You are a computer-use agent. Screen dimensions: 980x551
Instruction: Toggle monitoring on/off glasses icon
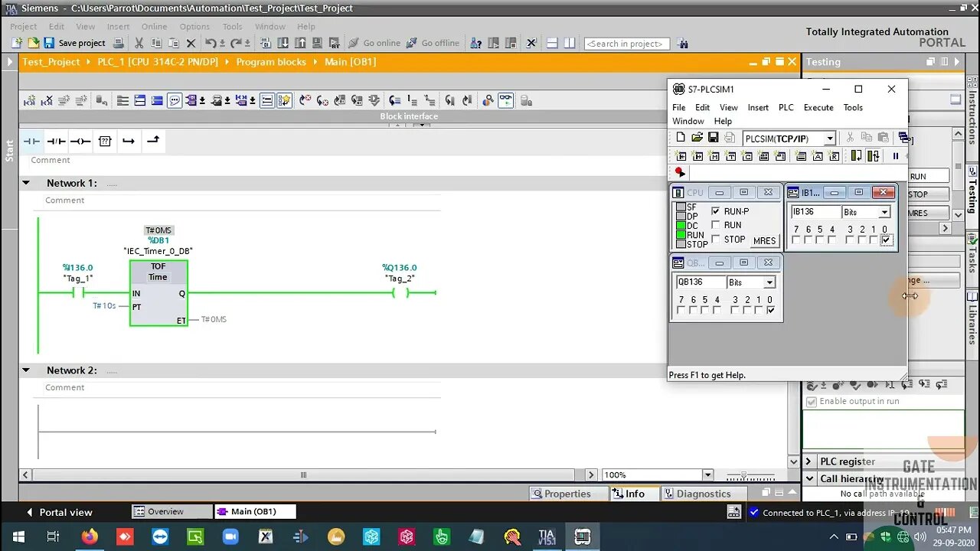pyautogui.click(x=505, y=100)
